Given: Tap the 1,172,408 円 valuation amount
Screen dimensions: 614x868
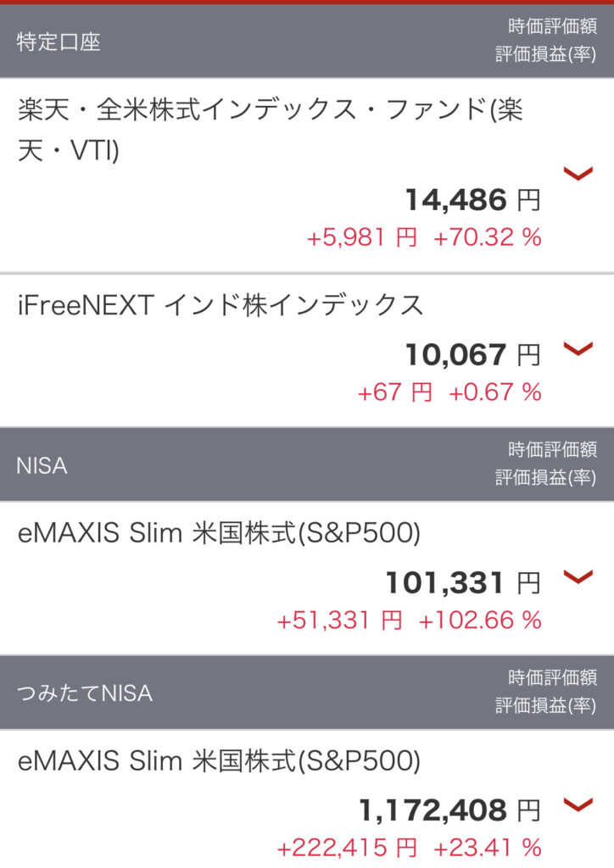Looking at the screenshot, I should 449,810.
